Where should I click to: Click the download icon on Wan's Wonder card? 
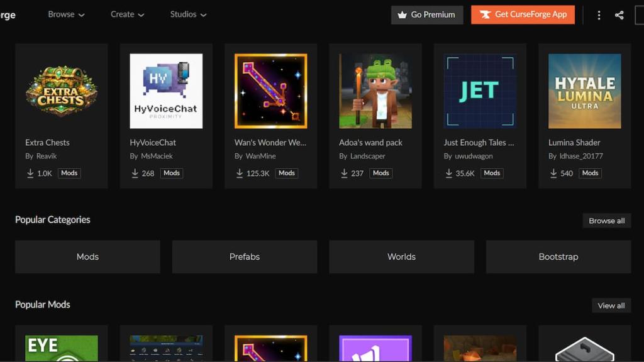pos(238,173)
